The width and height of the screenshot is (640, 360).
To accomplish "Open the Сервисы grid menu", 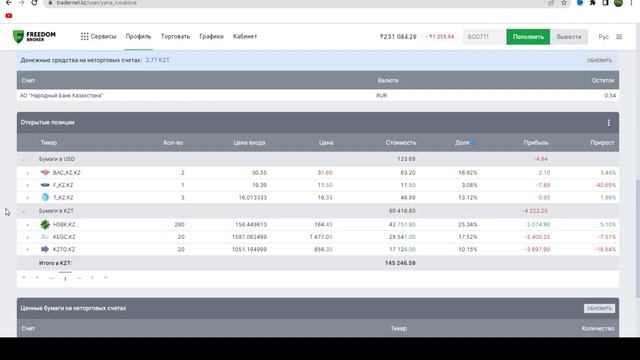I will coord(98,36).
